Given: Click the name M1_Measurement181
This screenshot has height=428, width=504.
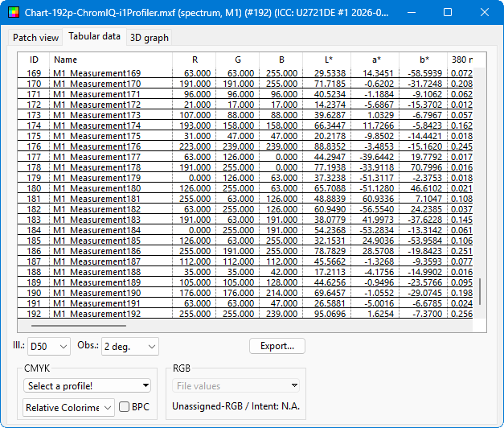Looking at the screenshot, I should (x=96, y=199).
